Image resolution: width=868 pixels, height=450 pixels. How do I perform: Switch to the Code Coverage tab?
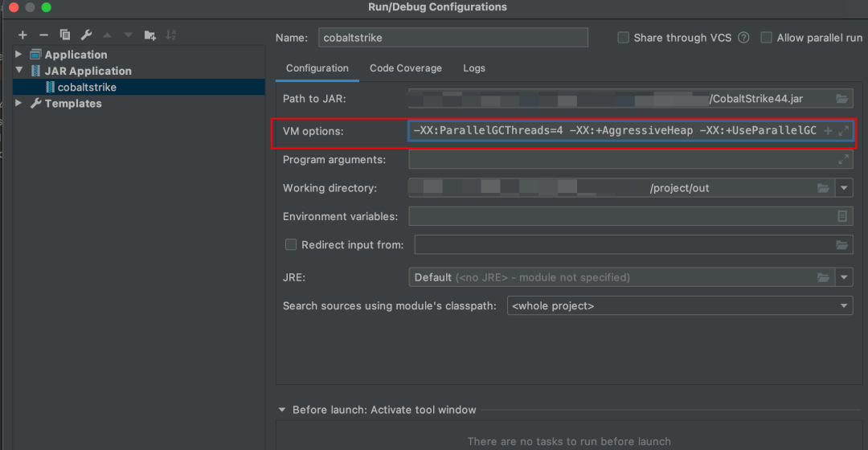click(x=406, y=68)
